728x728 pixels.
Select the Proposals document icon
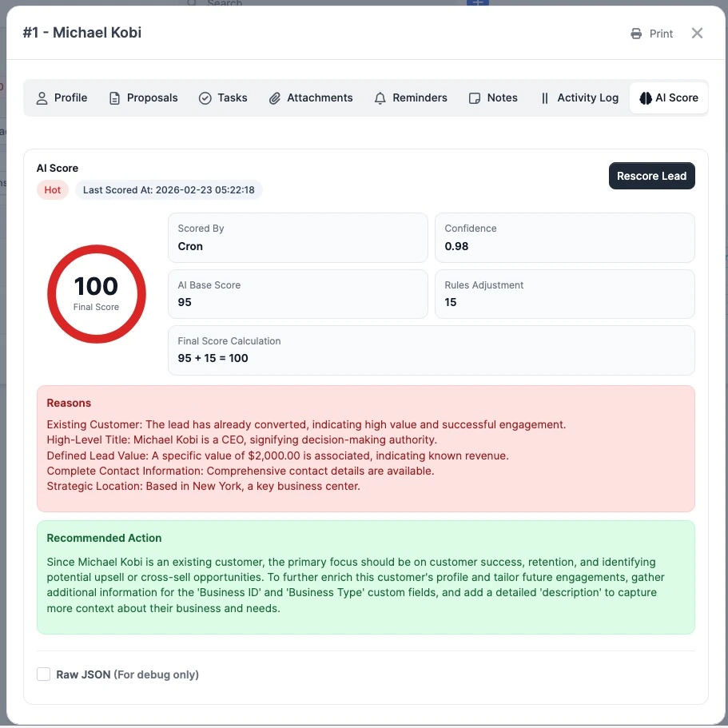(x=114, y=97)
